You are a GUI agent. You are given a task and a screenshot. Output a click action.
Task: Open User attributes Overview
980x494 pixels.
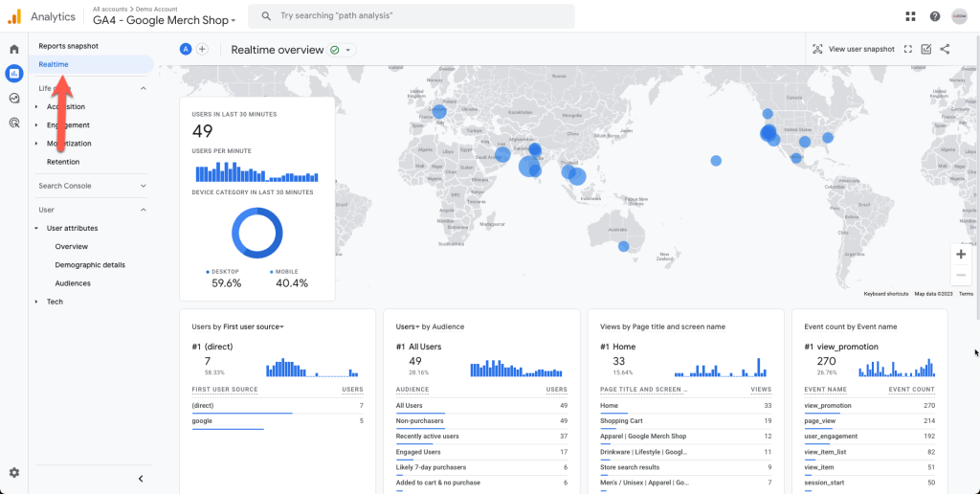[x=71, y=246]
